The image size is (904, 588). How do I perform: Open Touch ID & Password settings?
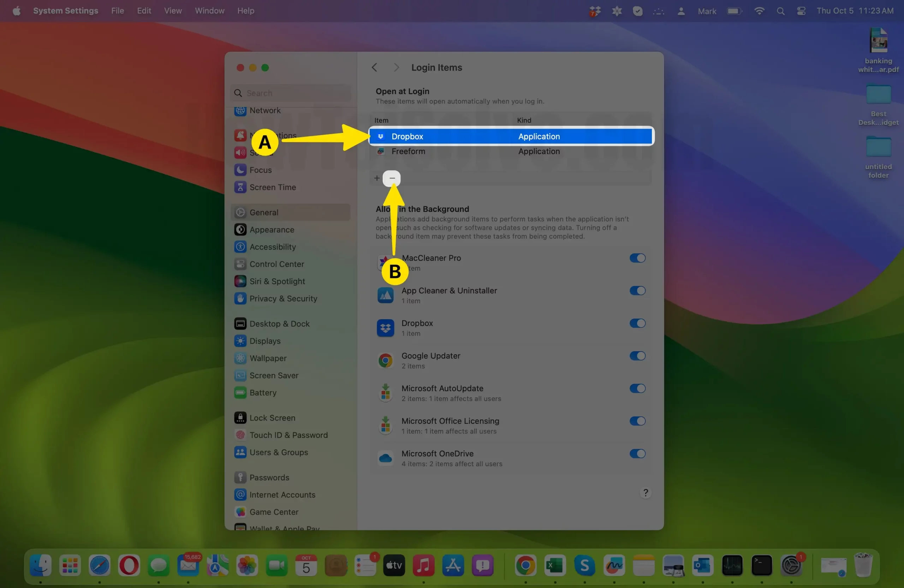[x=290, y=435]
